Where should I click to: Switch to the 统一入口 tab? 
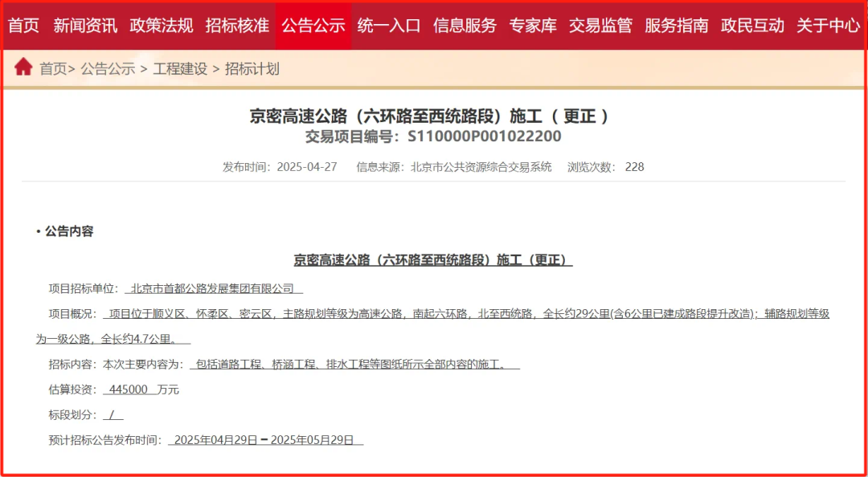pos(389,25)
